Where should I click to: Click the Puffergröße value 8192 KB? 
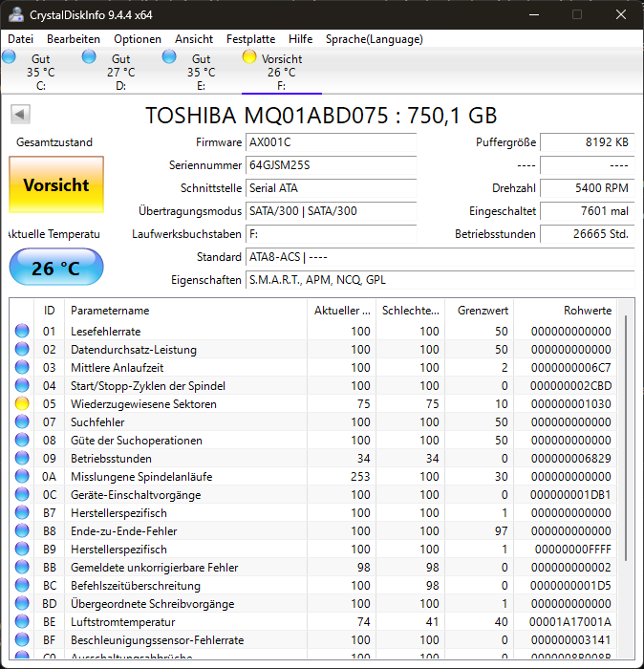click(x=588, y=142)
